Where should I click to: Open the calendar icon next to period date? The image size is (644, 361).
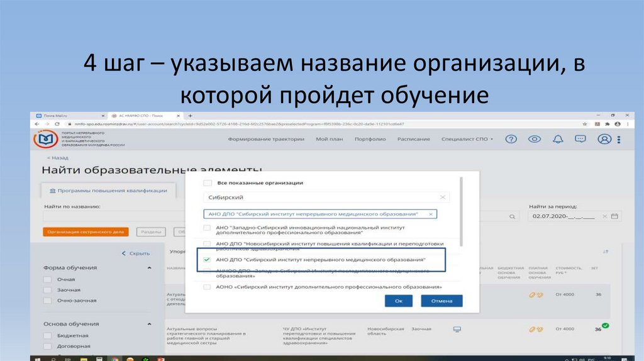614,216
